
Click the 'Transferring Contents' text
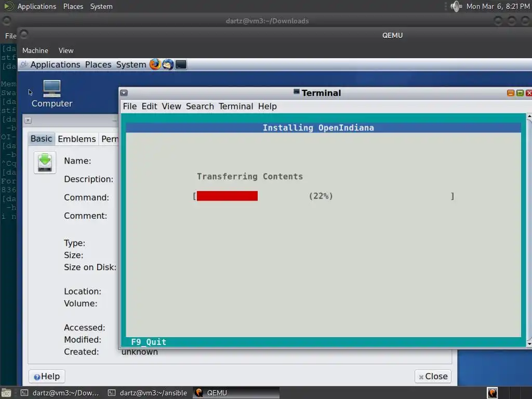[x=250, y=177]
